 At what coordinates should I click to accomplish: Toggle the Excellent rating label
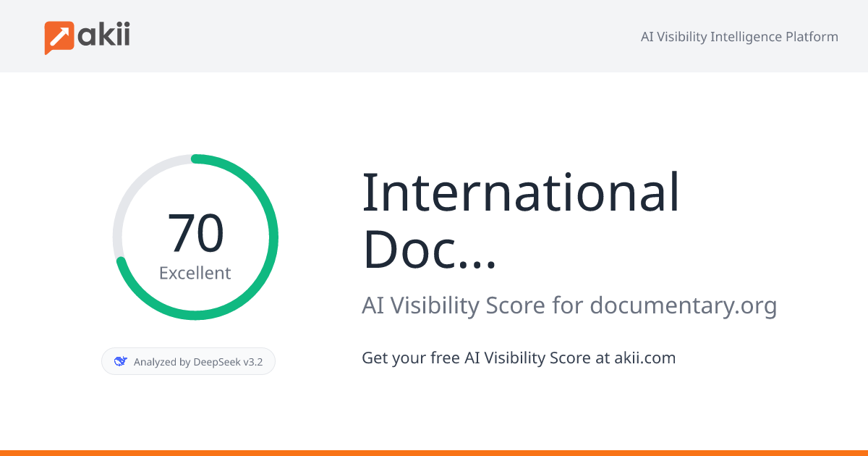195,273
